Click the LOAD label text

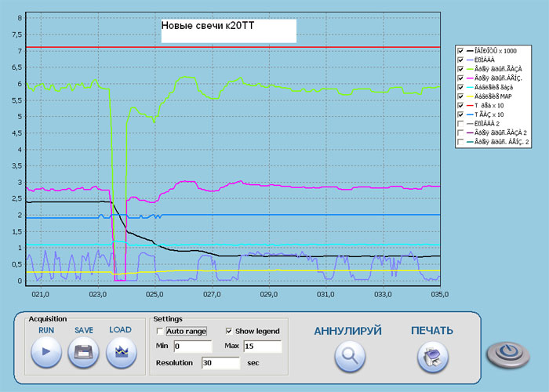(121, 330)
